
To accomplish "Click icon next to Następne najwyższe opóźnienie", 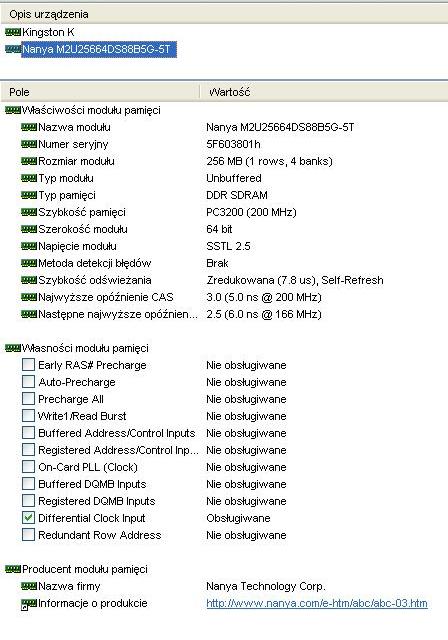I will (x=29, y=314).
